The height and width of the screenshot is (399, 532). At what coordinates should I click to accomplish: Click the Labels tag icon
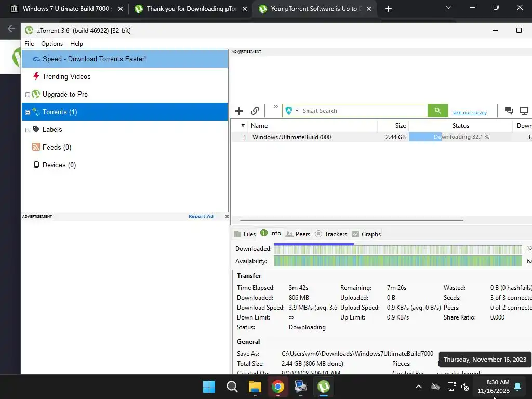36,129
